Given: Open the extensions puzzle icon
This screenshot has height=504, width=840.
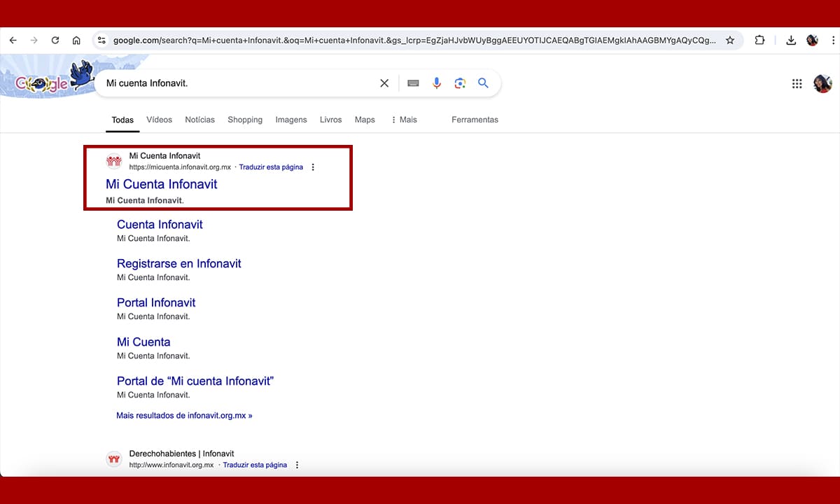Looking at the screenshot, I should [x=759, y=41].
